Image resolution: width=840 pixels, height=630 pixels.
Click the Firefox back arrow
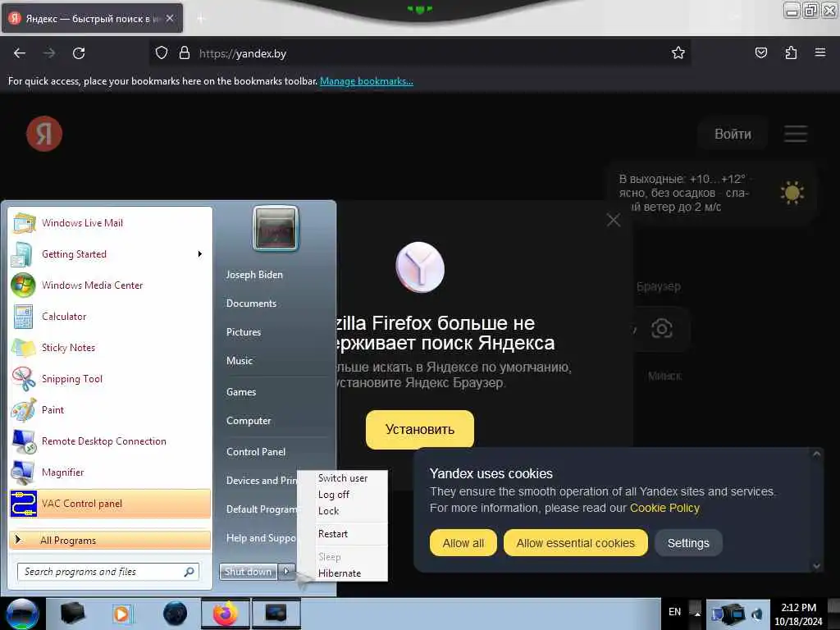(x=20, y=53)
